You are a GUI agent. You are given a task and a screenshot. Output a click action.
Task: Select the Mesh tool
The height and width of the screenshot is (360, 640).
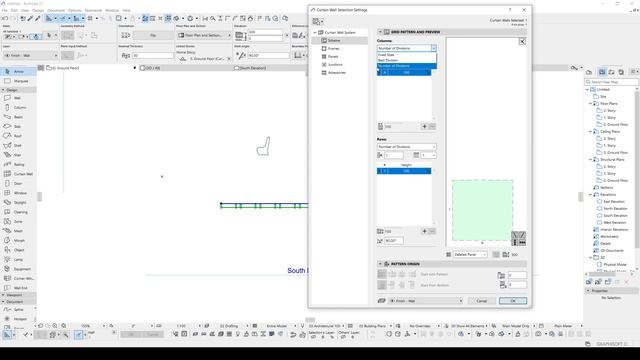pyautogui.click(x=18, y=231)
